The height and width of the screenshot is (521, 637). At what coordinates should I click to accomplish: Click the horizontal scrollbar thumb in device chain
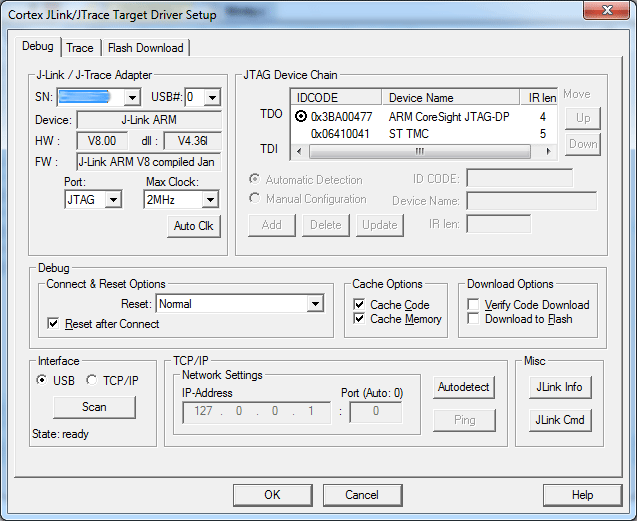coord(420,151)
